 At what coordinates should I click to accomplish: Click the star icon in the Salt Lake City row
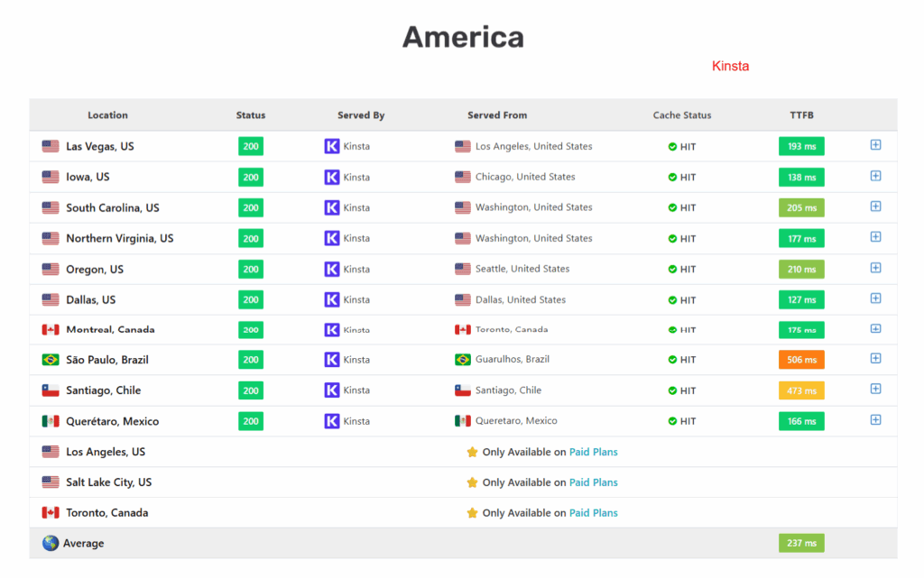(472, 482)
